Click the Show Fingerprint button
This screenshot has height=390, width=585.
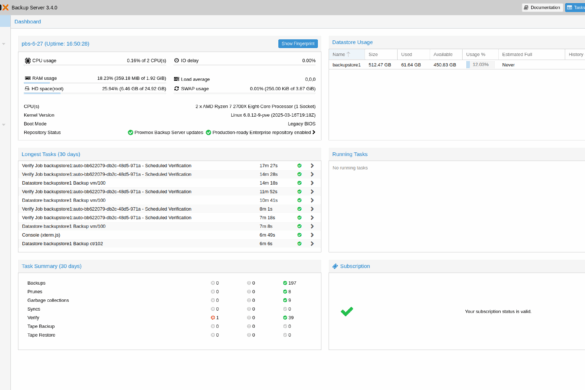click(298, 44)
